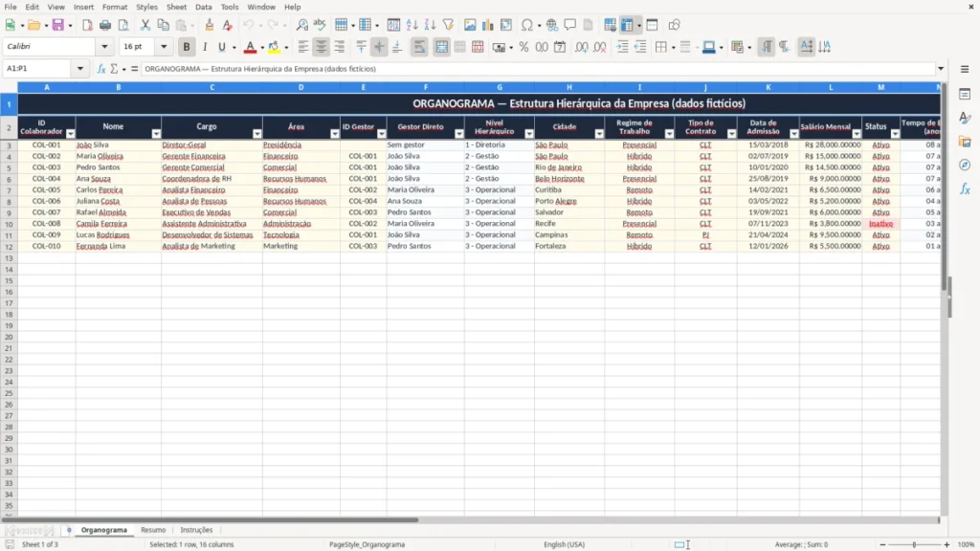Click the horizontal scrollbar

tap(470, 519)
